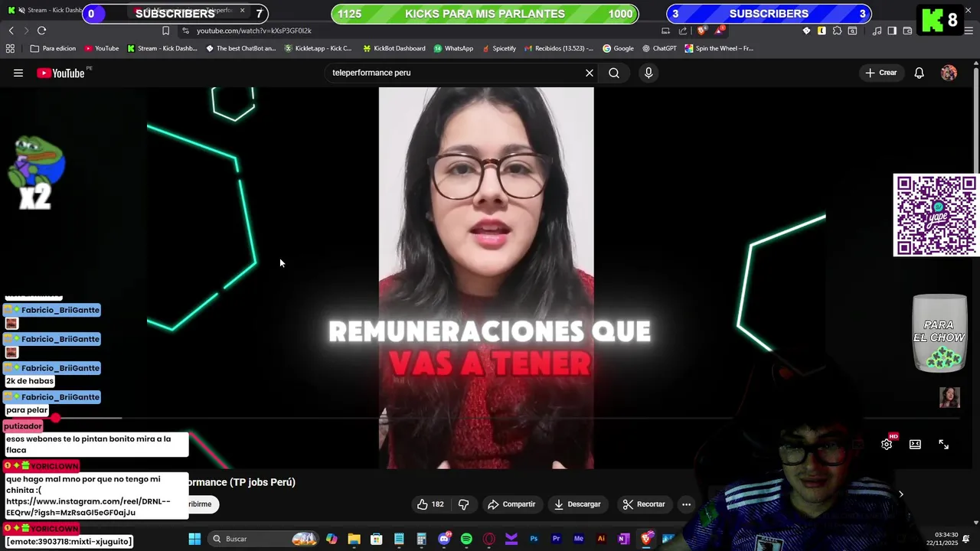The image size is (980, 551).
Task: Open the Instagram reel link in chat
Action: tap(88, 507)
